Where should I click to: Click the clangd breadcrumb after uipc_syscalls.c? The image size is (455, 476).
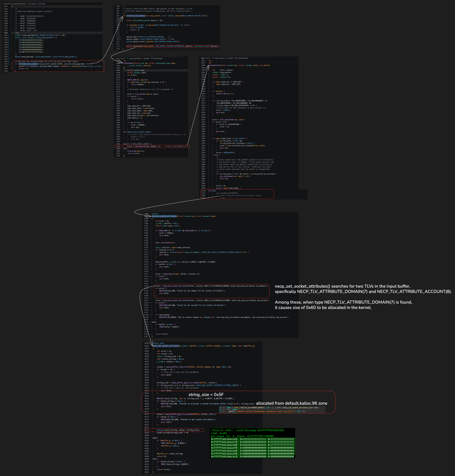[146, 58]
